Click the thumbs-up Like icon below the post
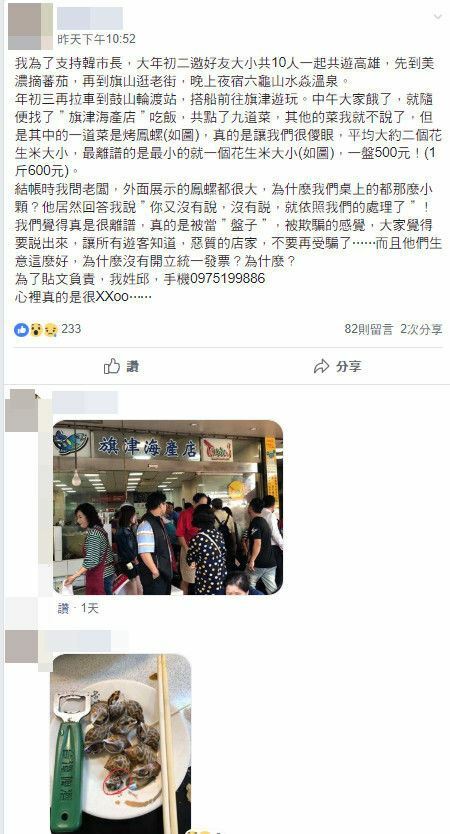This screenshot has height=834, width=450. tap(112, 366)
